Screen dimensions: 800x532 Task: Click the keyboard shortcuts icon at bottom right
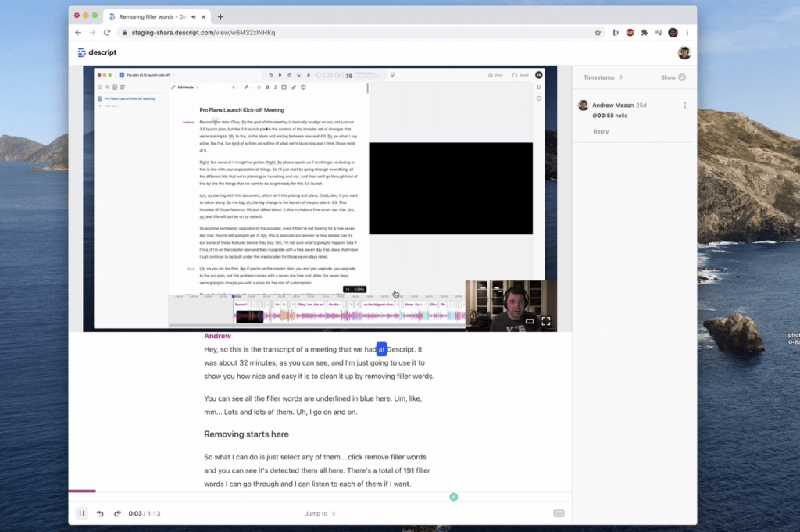pyautogui.click(x=559, y=513)
